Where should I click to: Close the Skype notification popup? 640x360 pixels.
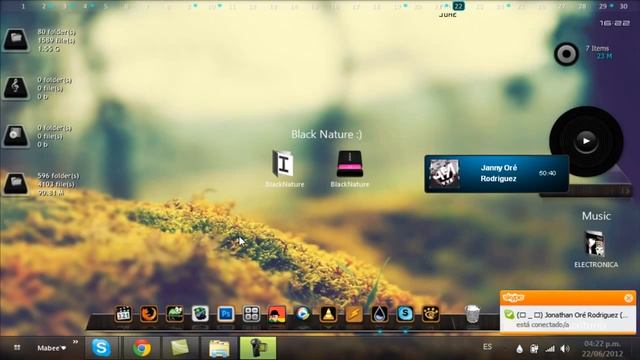(x=629, y=298)
